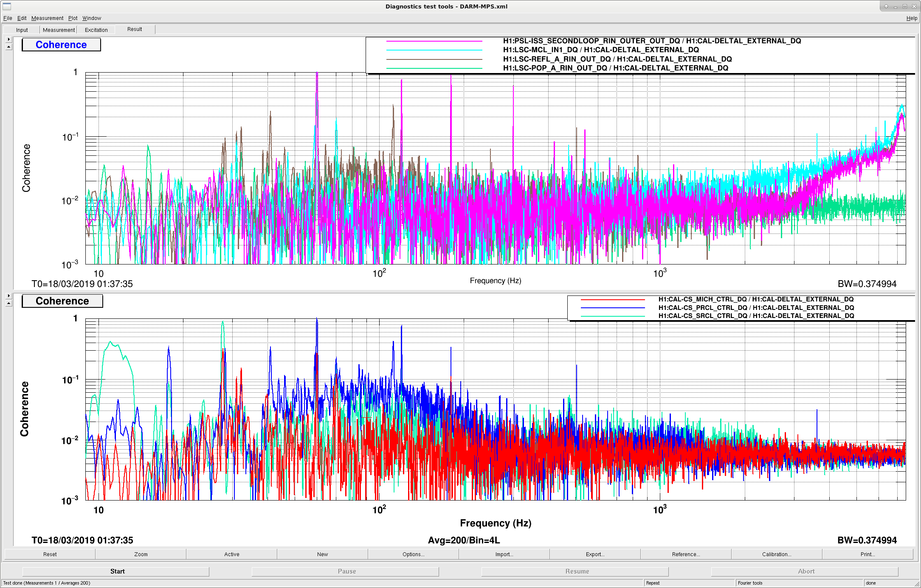921x588 pixels.
Task: Toggle the Active plot button
Action: point(231,554)
